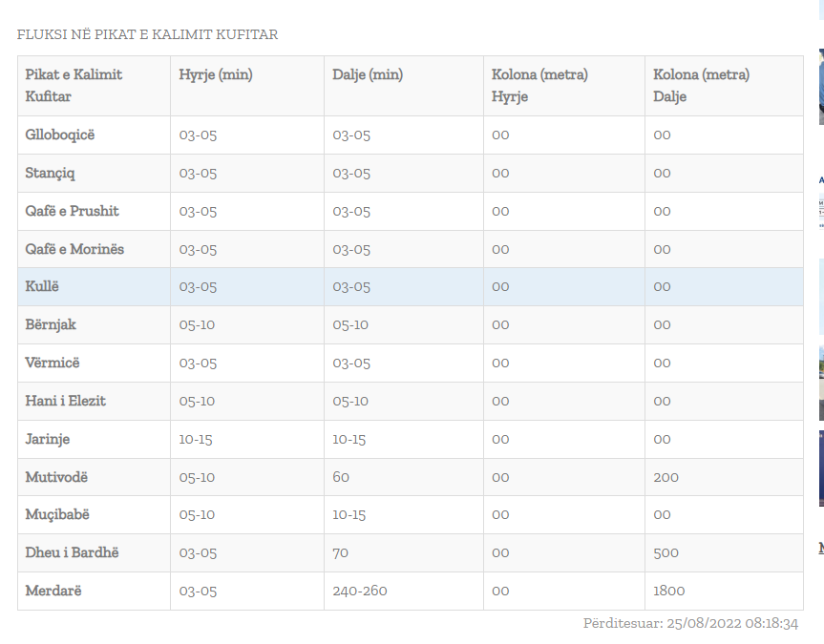Click Merdarë's 240-260 exit wait time

(x=360, y=591)
